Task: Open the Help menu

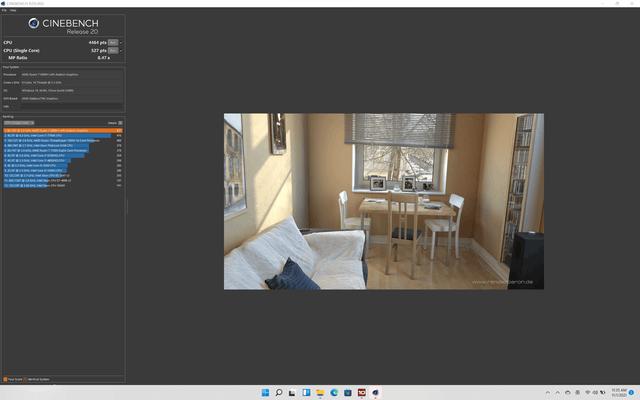Action: [13, 10]
